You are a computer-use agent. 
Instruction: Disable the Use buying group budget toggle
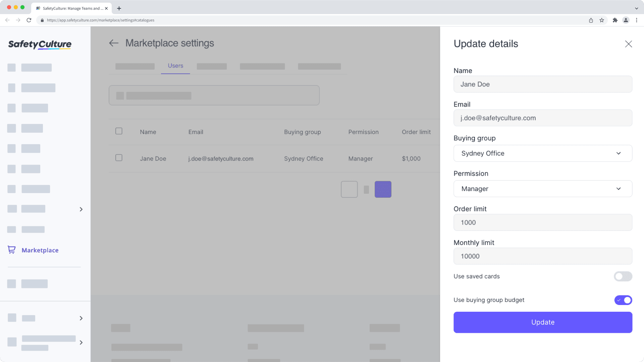pyautogui.click(x=623, y=300)
